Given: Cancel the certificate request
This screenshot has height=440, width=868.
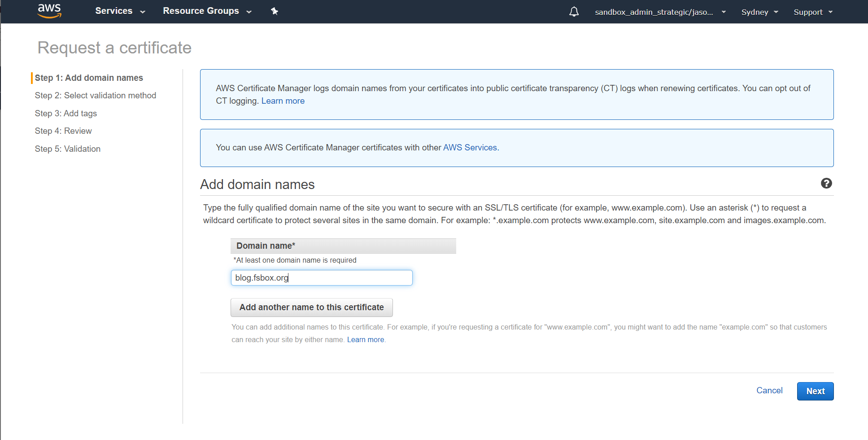Looking at the screenshot, I should (769, 391).
